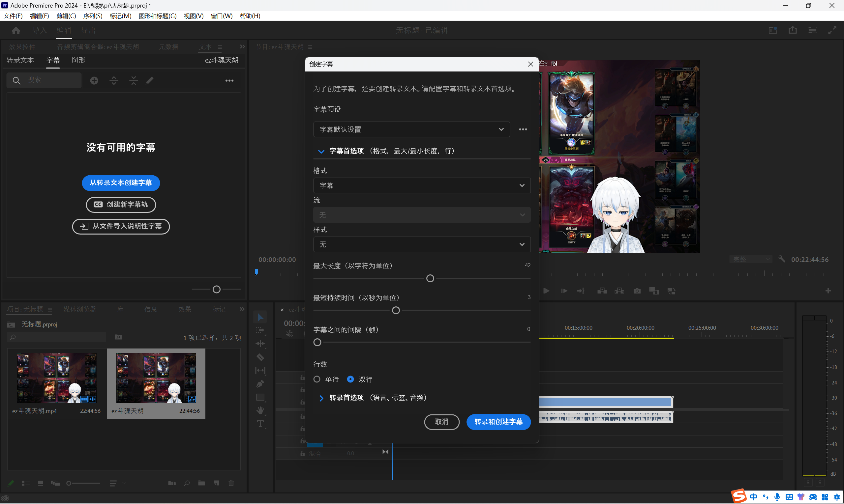Click the Home icon in header
This screenshot has width=844, height=504.
click(x=16, y=31)
